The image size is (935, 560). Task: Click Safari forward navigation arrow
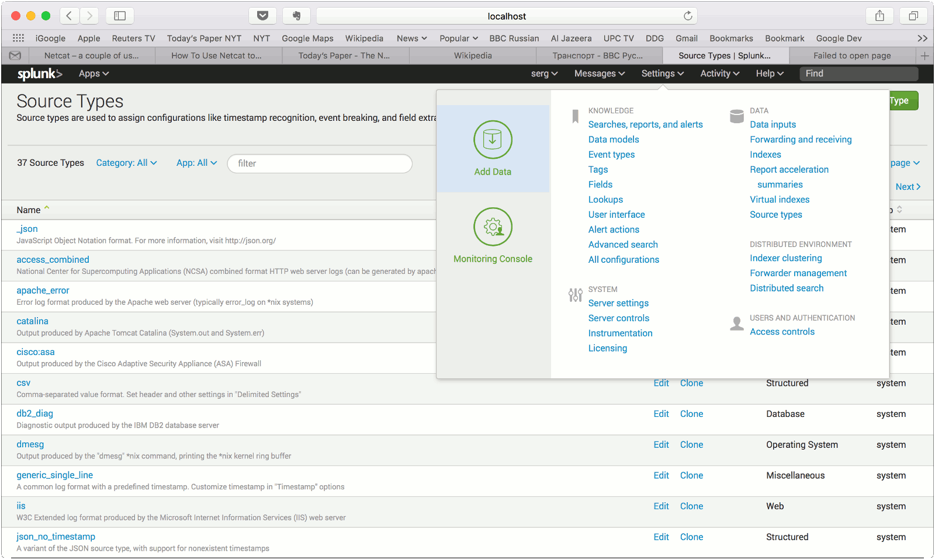(x=89, y=16)
